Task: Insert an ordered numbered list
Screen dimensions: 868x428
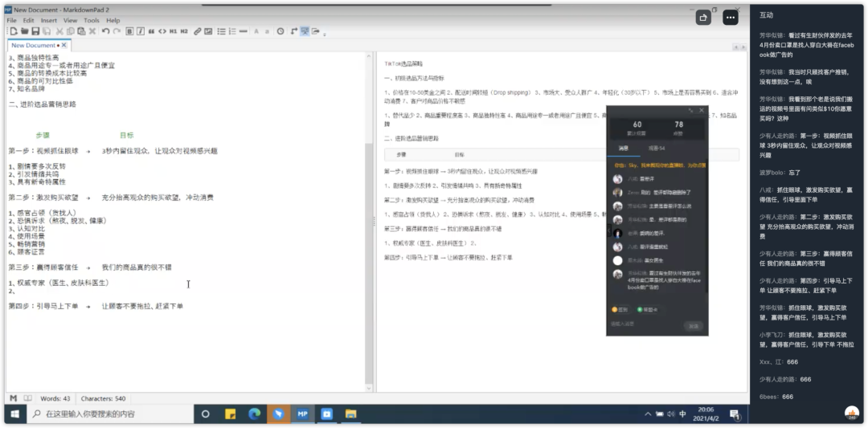Action: (x=232, y=31)
